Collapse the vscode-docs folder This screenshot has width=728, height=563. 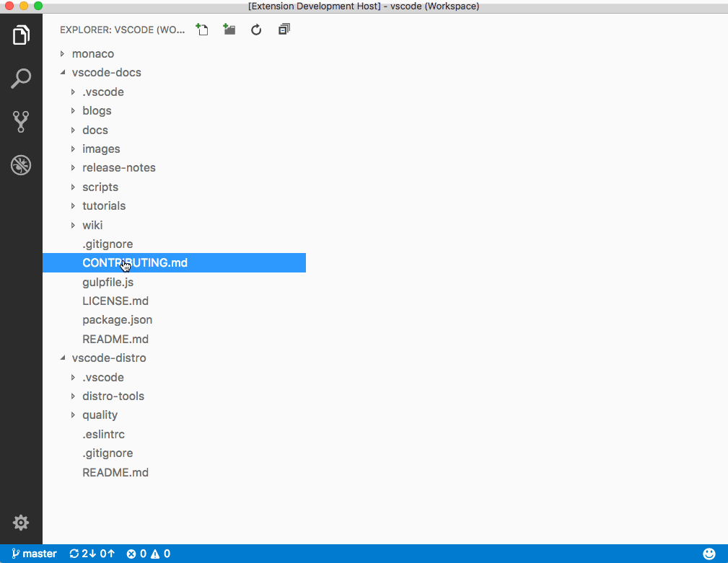coord(107,72)
